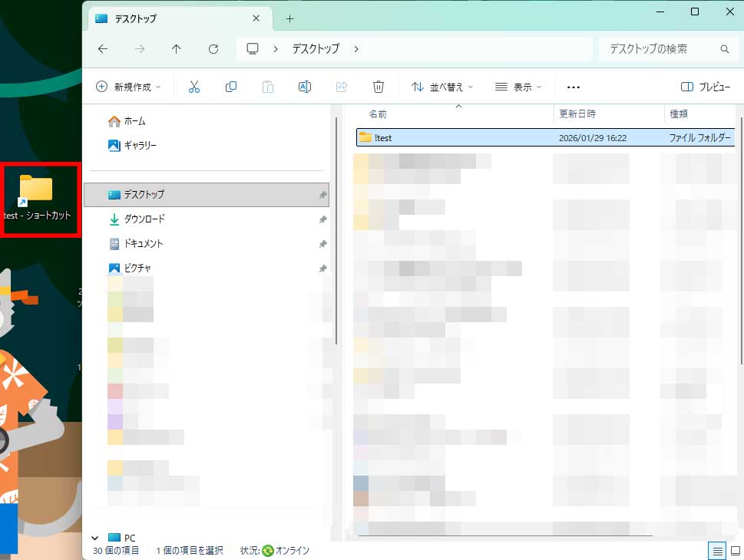
Task: Sort by 更新日時 column header
Action: [579, 114]
